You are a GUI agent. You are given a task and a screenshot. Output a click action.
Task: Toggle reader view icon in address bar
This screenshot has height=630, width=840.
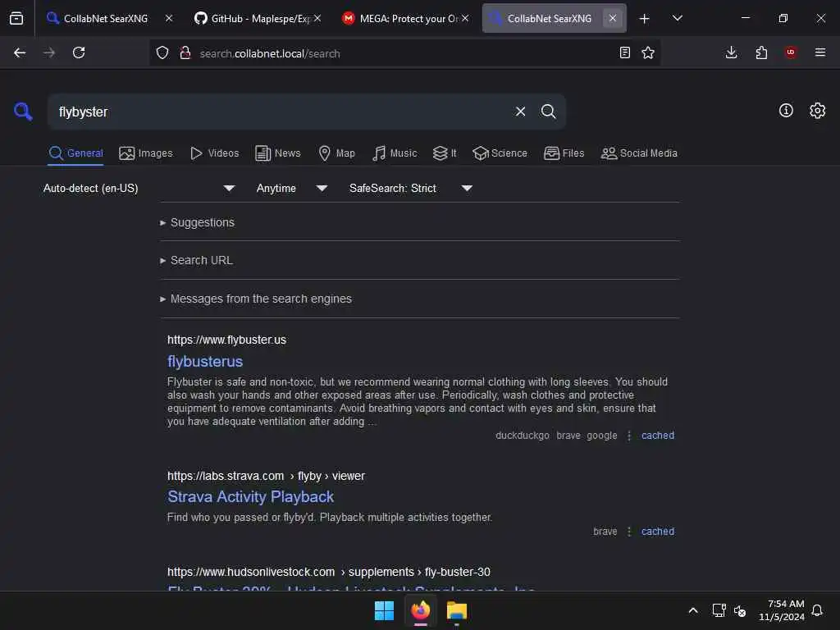pyautogui.click(x=624, y=52)
